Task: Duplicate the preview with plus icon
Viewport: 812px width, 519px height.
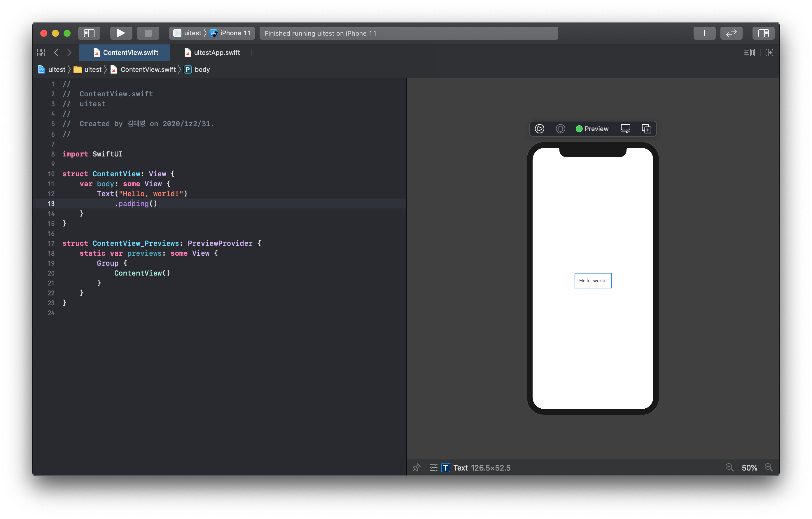Action: pyautogui.click(x=646, y=128)
